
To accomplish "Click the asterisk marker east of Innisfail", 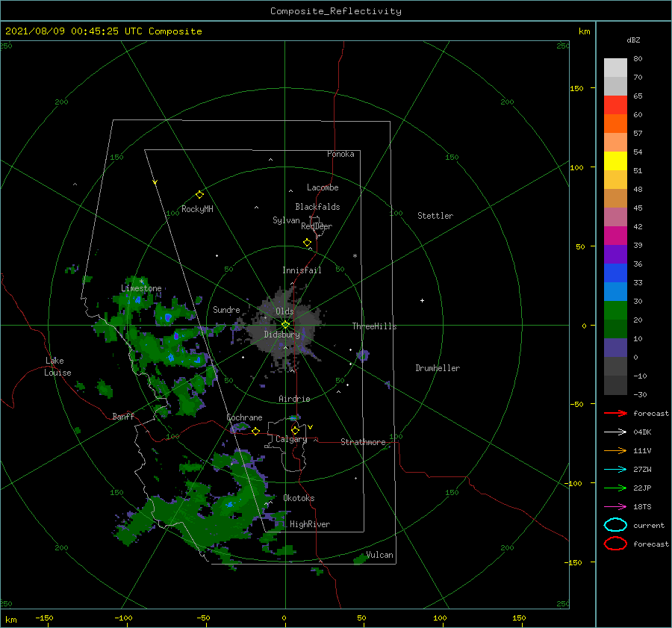I will pyautogui.click(x=355, y=256).
